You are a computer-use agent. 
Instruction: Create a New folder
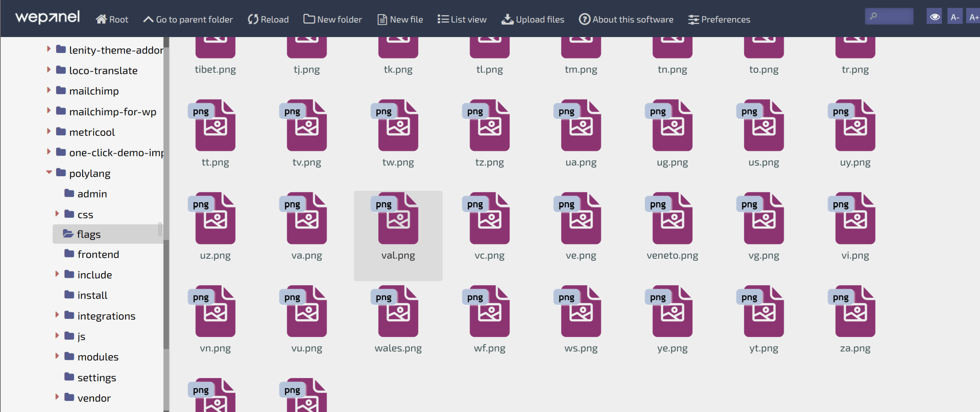pyautogui.click(x=332, y=19)
